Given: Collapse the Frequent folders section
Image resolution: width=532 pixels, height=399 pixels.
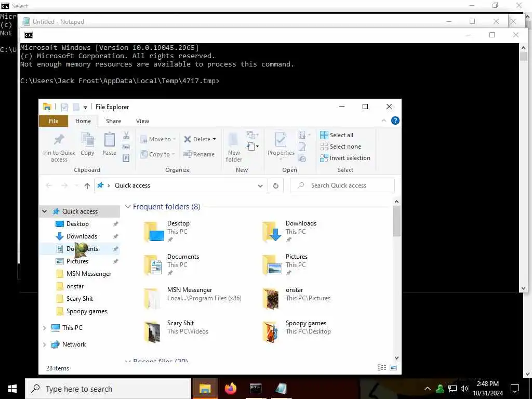Looking at the screenshot, I should pyautogui.click(x=128, y=207).
